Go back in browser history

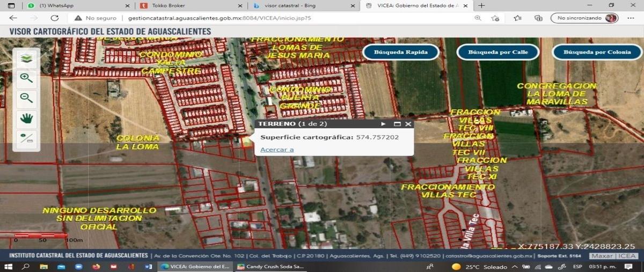13,18
